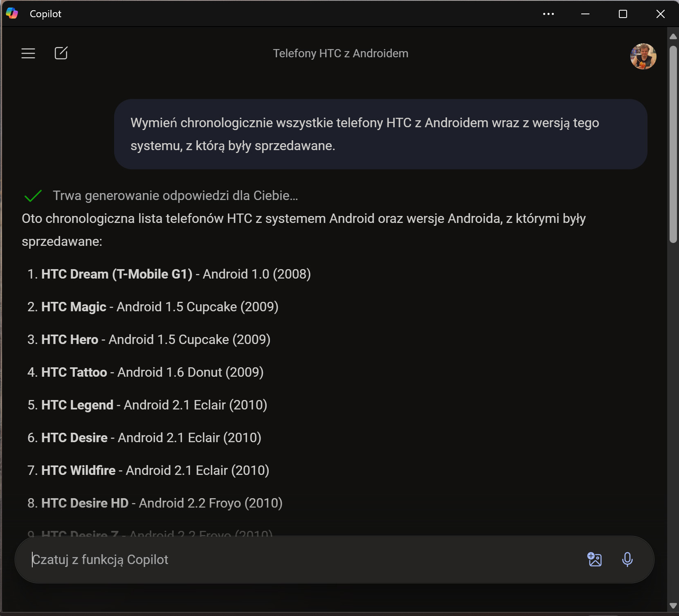Click 'Trwa generowanie odpowiedzi dla Ciebie...' status

(x=175, y=196)
